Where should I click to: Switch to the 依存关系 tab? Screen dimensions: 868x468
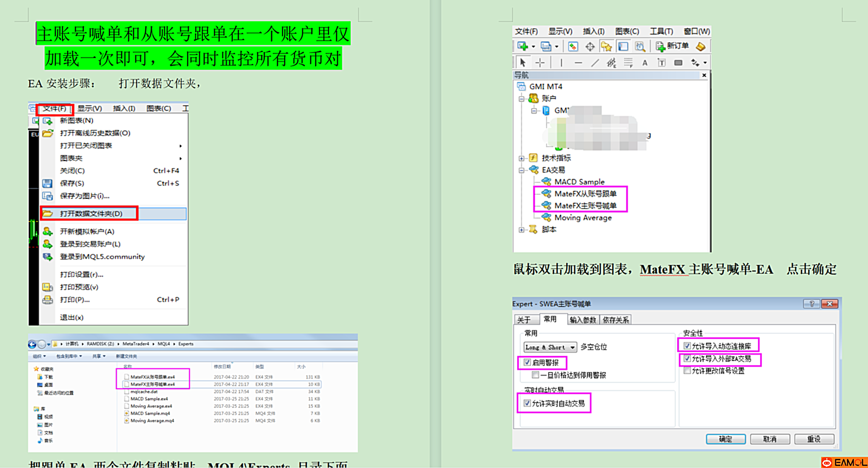[x=615, y=320]
